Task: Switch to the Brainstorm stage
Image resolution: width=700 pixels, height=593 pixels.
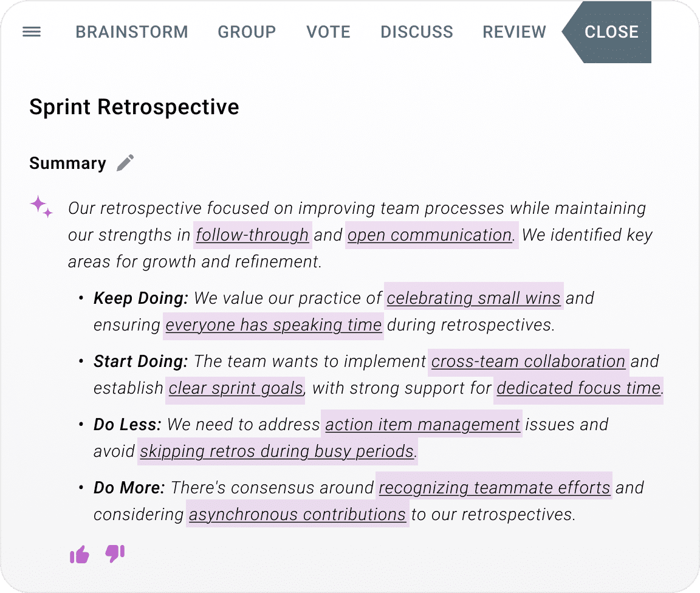Action: 132,32
